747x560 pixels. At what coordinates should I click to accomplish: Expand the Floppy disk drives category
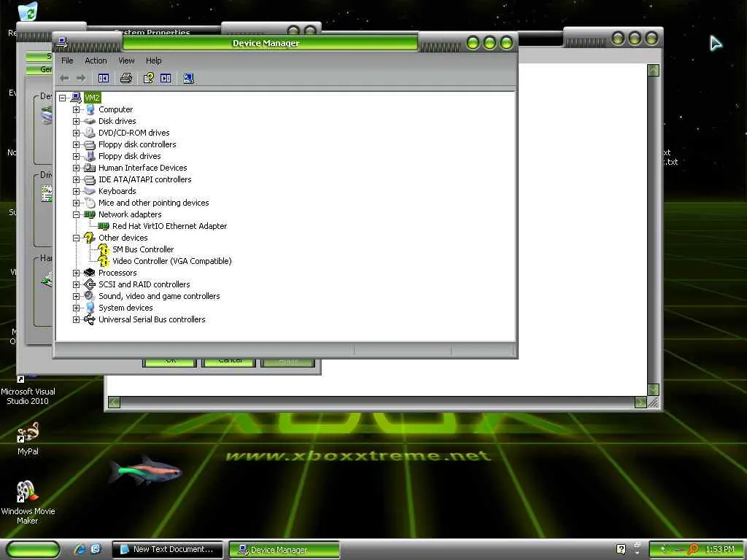(x=76, y=156)
